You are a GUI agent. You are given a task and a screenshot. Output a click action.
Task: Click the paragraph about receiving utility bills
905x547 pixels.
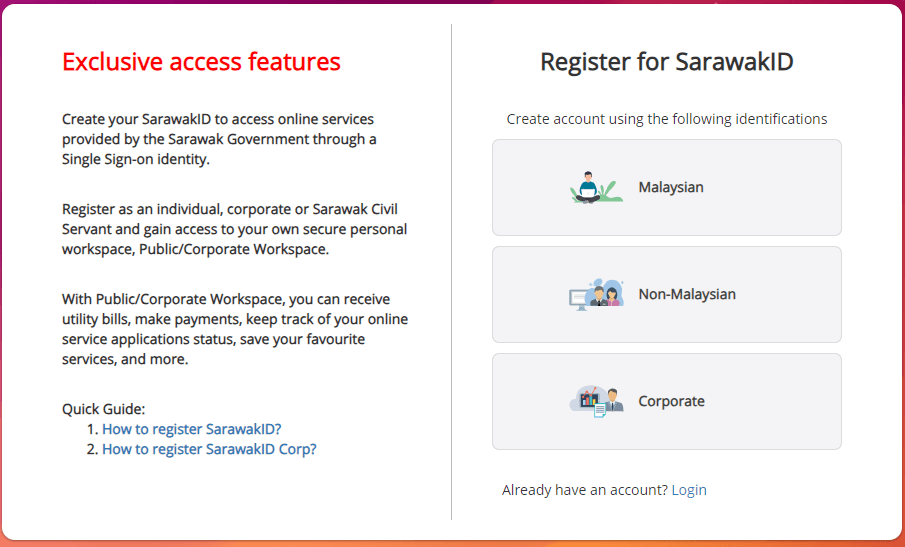point(234,329)
